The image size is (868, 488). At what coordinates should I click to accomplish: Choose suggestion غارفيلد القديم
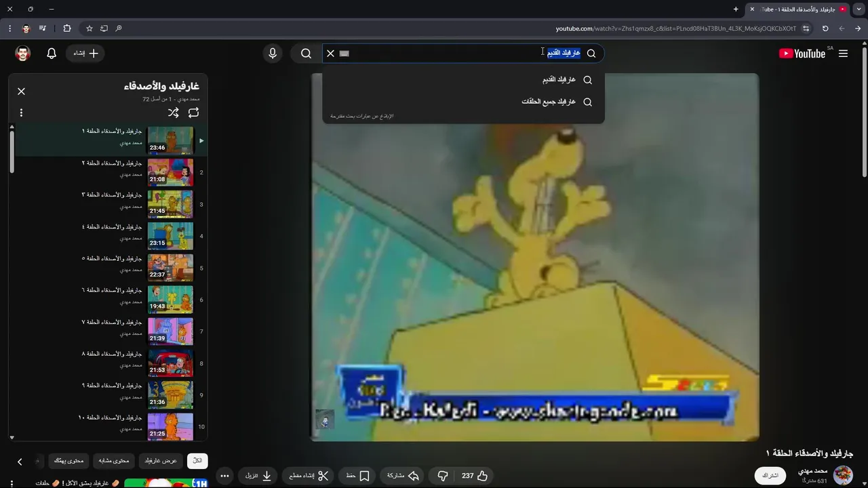tap(463, 80)
